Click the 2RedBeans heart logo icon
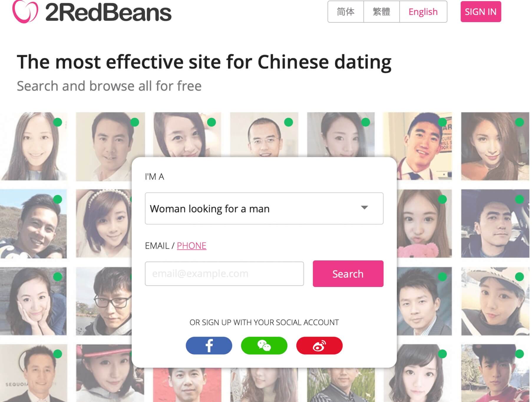Image resolution: width=532 pixels, height=402 pixels. click(x=25, y=12)
